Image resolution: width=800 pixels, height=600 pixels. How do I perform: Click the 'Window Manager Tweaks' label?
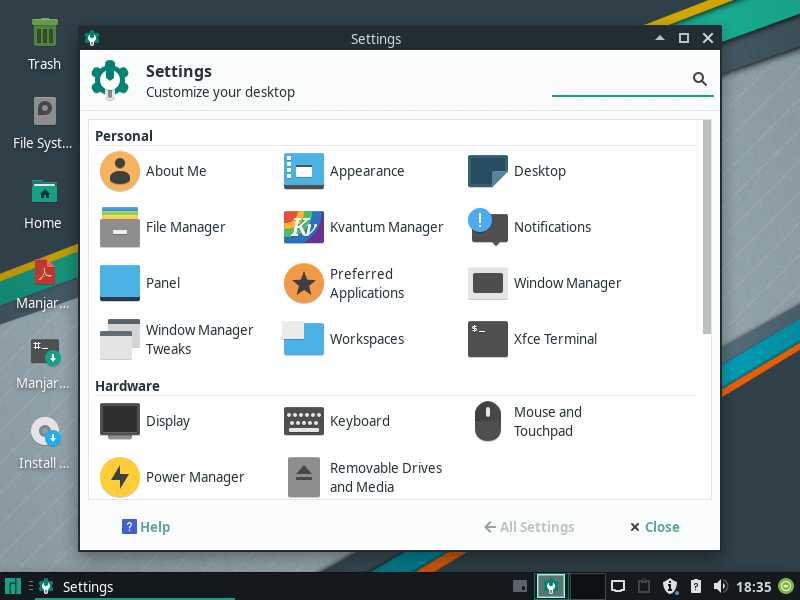coord(199,339)
